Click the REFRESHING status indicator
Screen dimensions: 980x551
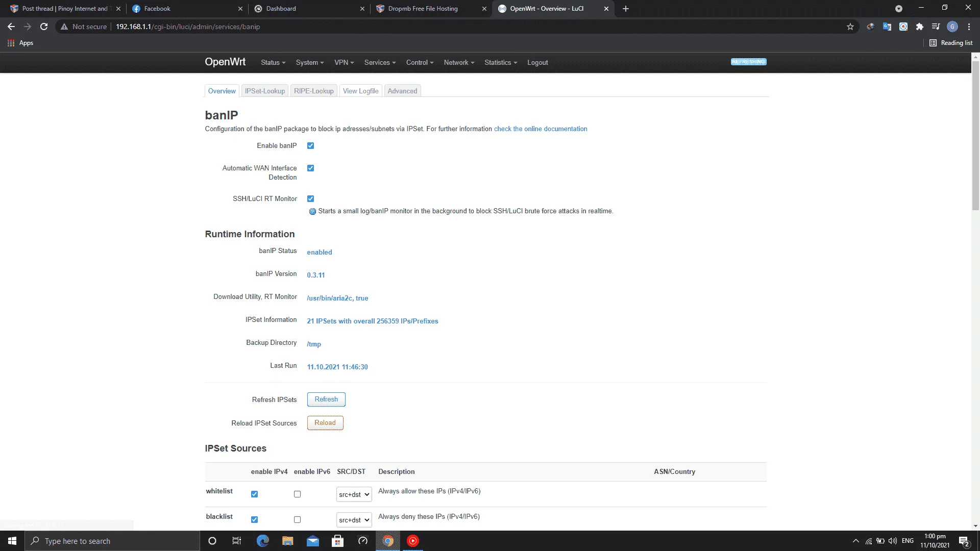(748, 62)
